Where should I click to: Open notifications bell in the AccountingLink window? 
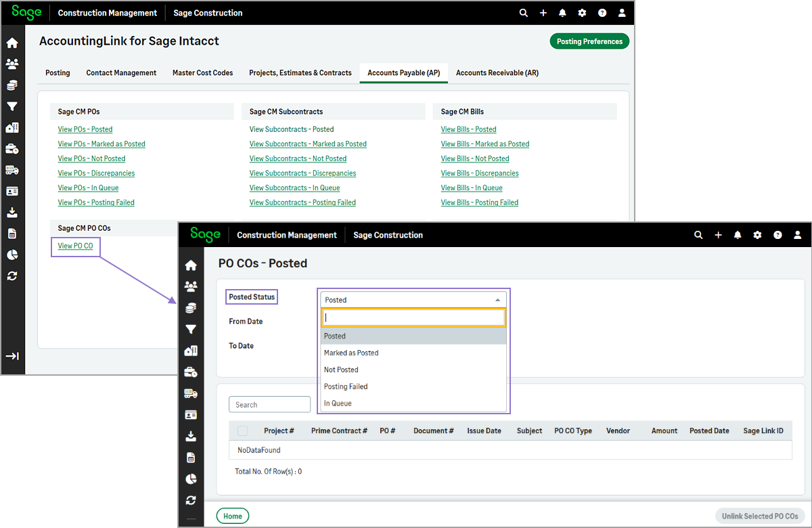(562, 13)
